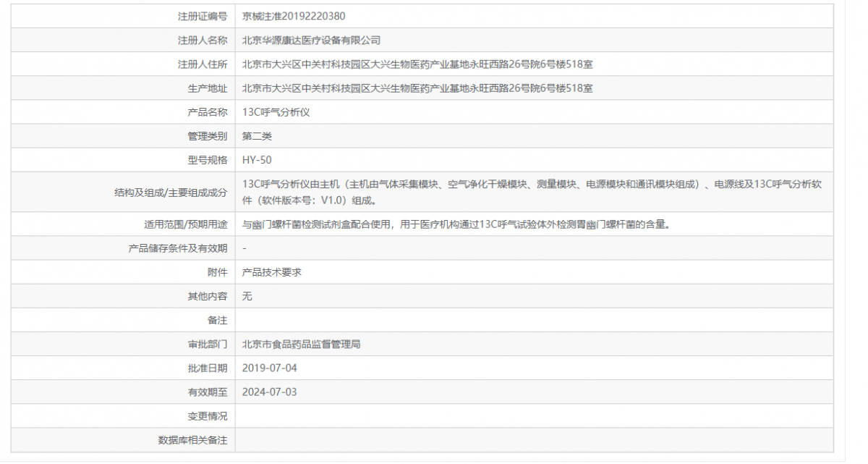The height and width of the screenshot is (464, 868).
Task: Click the registrant name 北京华源康达医疗设备有限公司
Action: [311, 40]
